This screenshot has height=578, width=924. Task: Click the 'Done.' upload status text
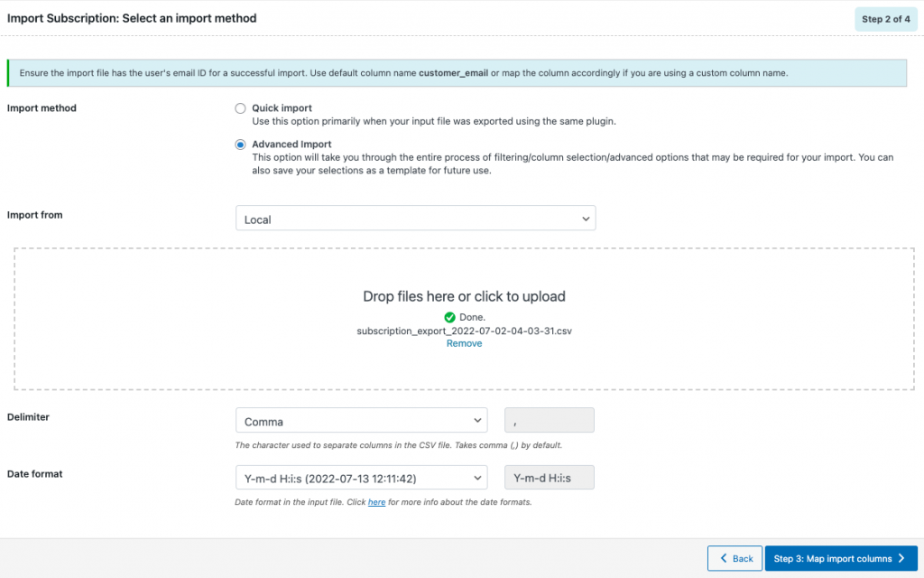472,317
